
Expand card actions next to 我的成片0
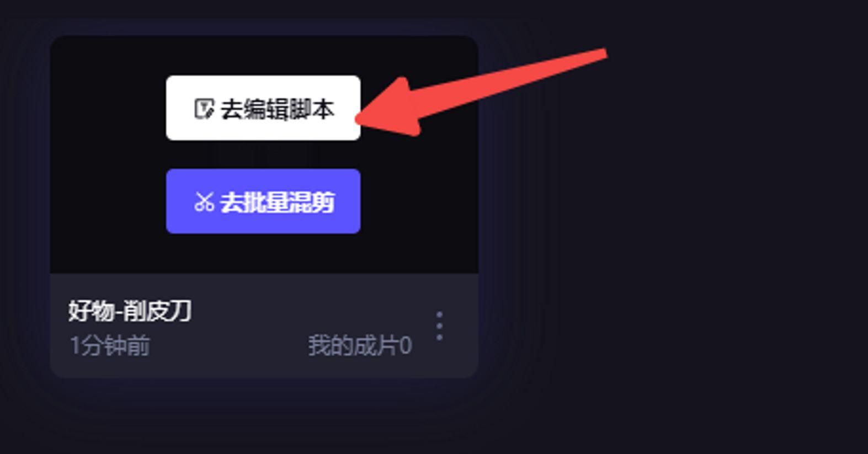click(x=439, y=326)
